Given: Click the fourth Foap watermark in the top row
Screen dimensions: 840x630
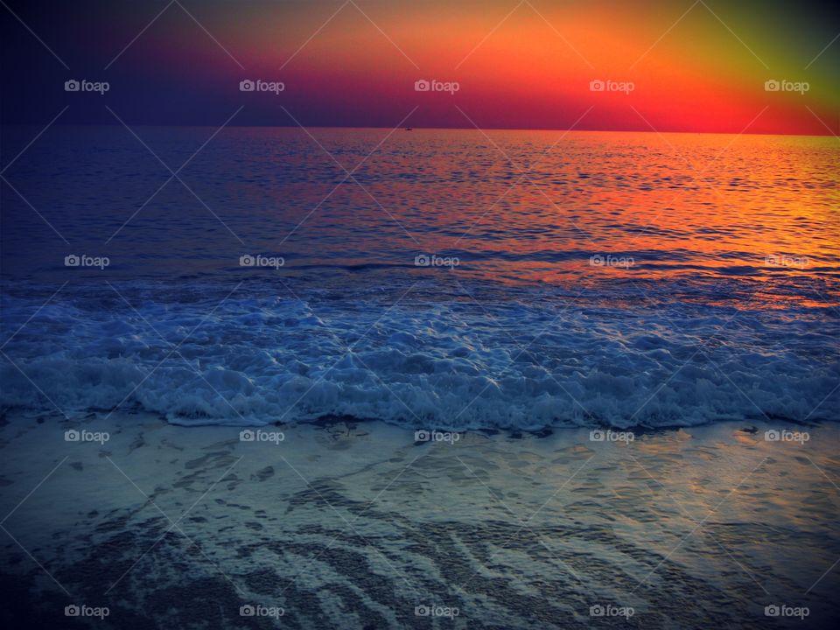Looking at the screenshot, I should (x=612, y=87).
